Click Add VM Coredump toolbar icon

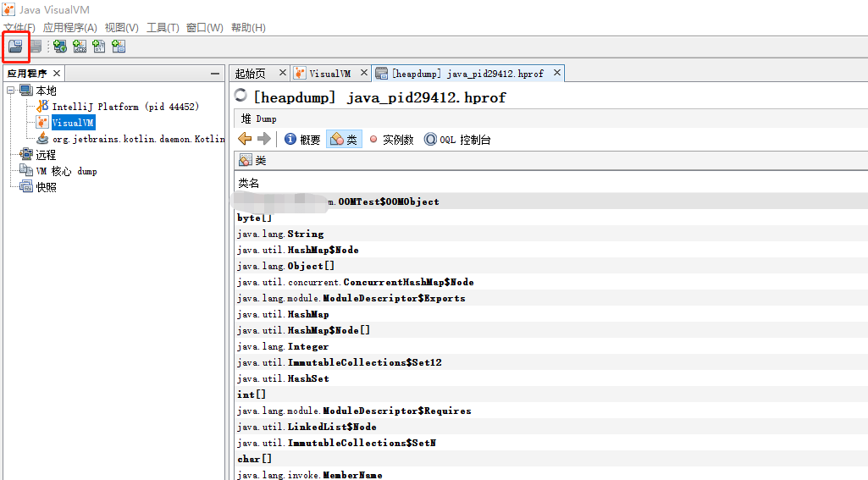(x=99, y=47)
